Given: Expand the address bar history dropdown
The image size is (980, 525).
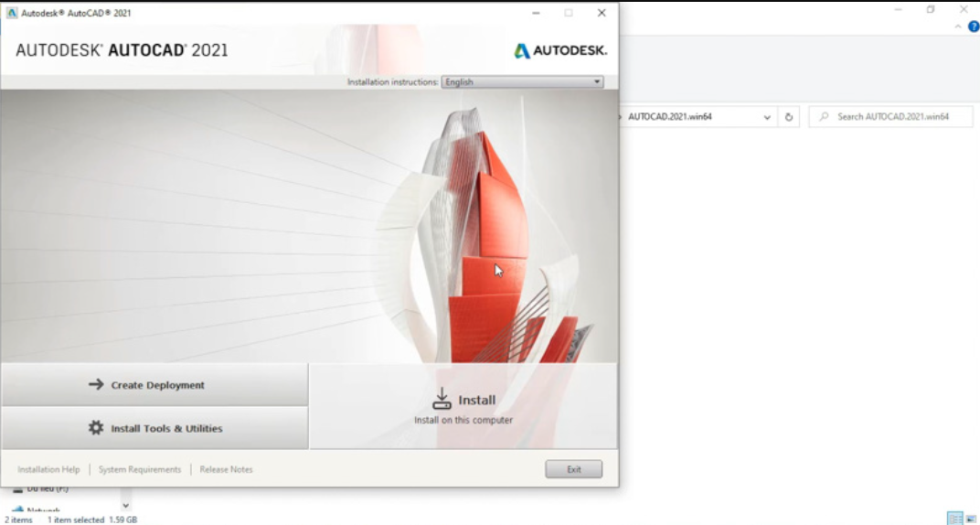Looking at the screenshot, I should pyautogui.click(x=767, y=117).
